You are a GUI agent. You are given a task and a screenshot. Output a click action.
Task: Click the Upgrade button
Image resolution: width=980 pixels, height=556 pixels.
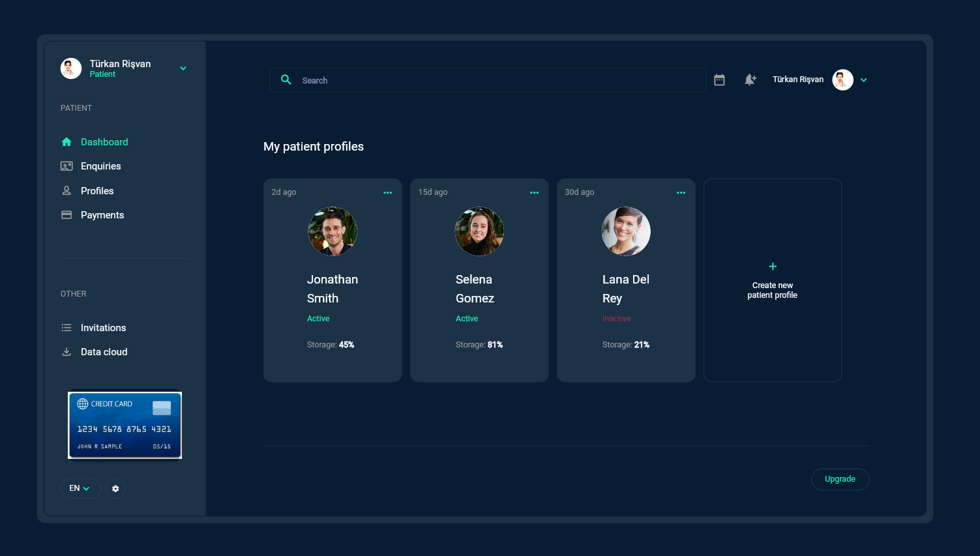[x=840, y=479]
